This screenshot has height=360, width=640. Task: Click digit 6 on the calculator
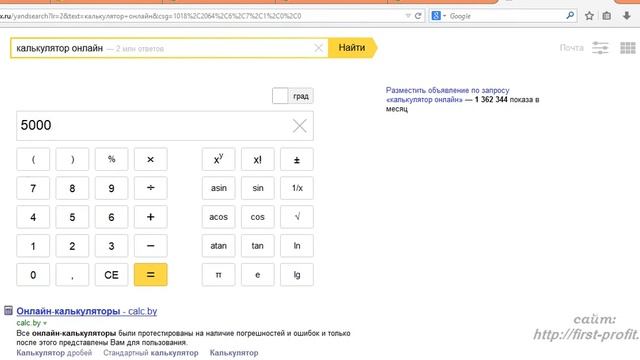coord(111,217)
